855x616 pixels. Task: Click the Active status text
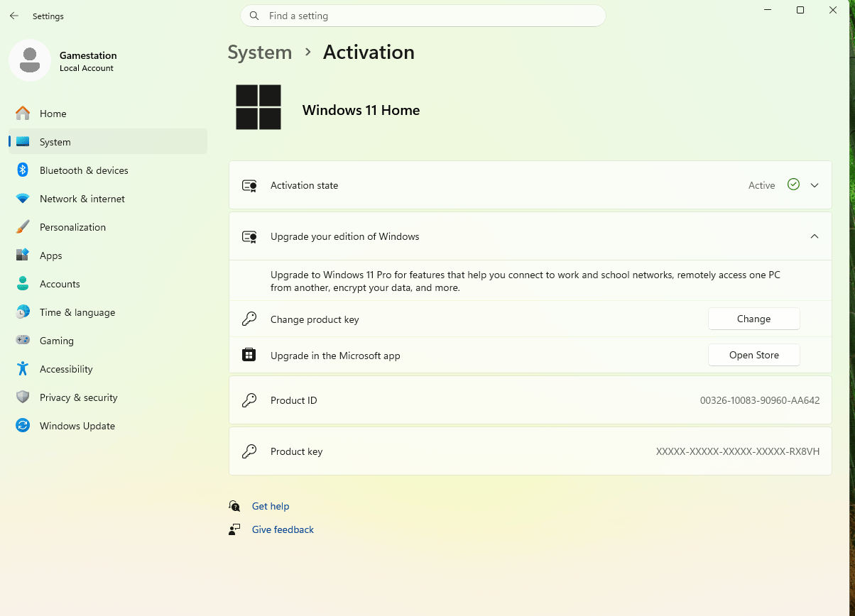click(x=762, y=185)
